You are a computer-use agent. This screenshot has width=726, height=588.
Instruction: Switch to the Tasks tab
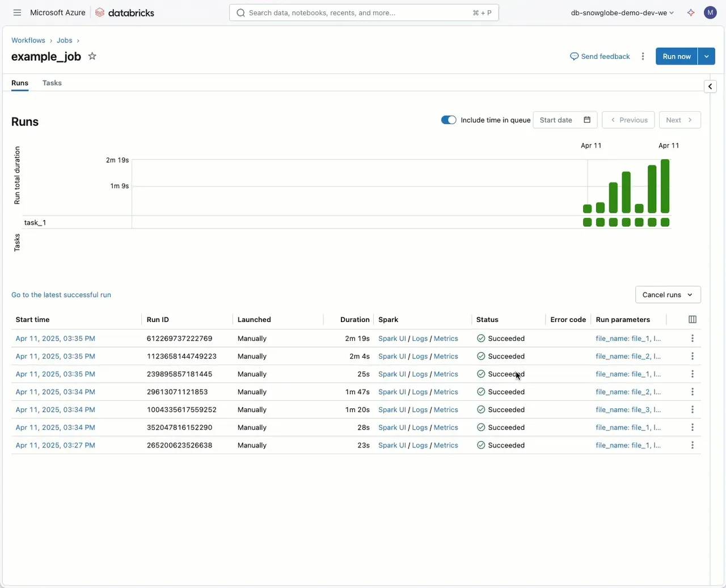click(52, 83)
